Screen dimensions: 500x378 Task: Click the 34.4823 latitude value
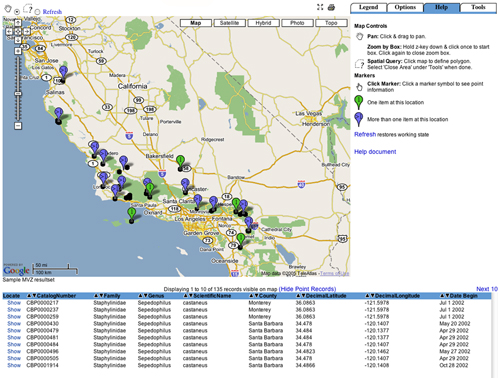pyautogui.click(x=305, y=351)
